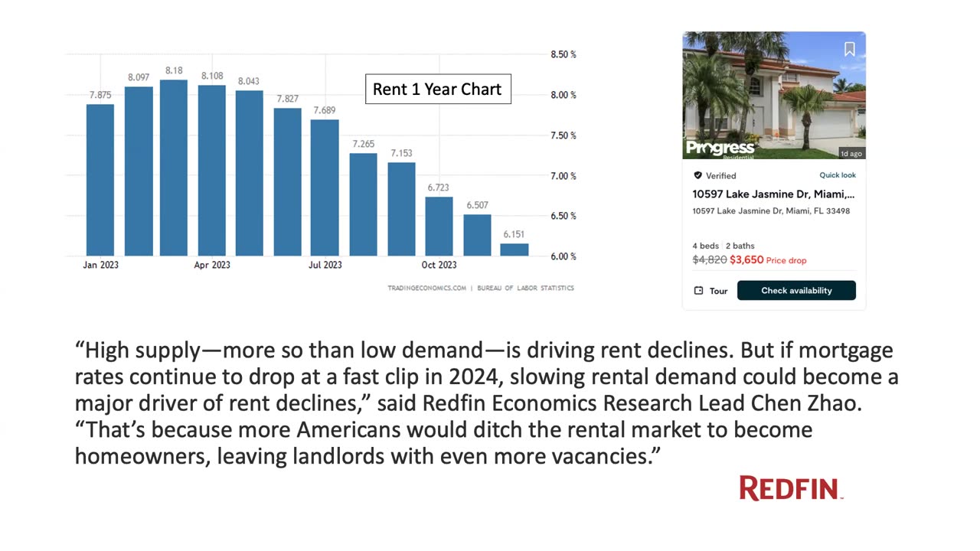The image size is (980, 551).
Task: Select the bar labeled 8.108
Action: coord(212,170)
